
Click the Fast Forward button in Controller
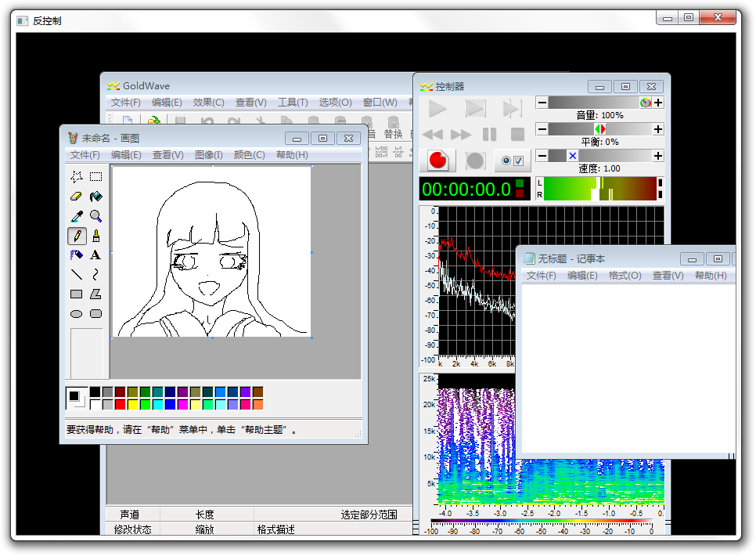point(461,135)
